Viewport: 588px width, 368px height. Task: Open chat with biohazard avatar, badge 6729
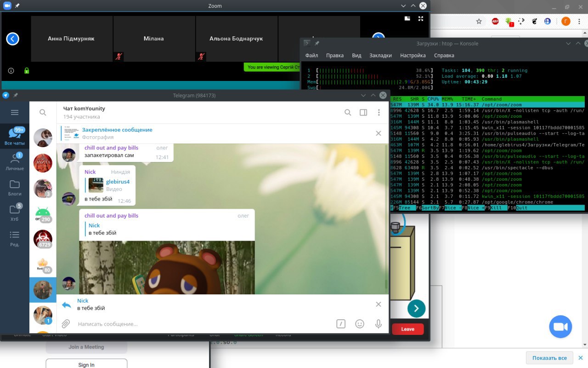(43, 239)
